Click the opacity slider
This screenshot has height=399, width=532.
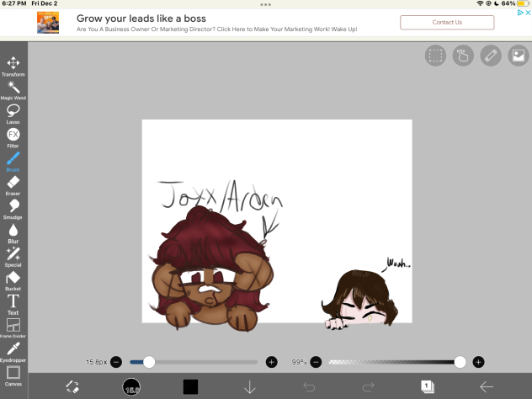[x=397, y=362]
